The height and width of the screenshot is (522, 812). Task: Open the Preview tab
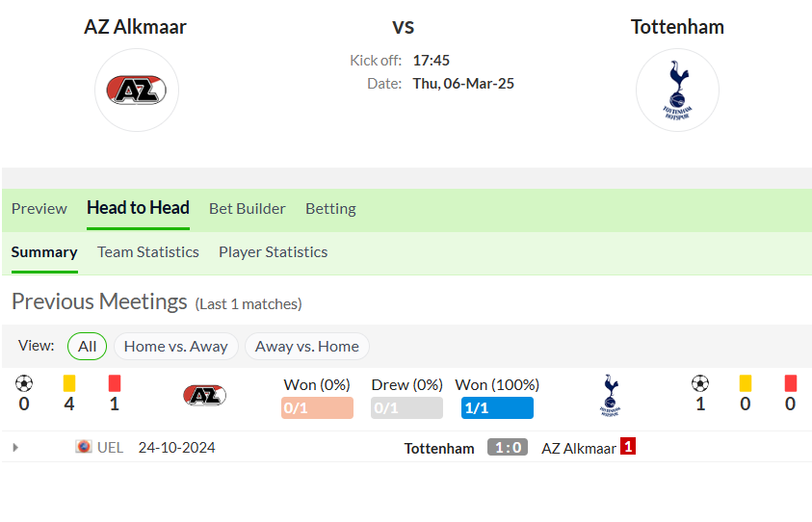coord(39,209)
